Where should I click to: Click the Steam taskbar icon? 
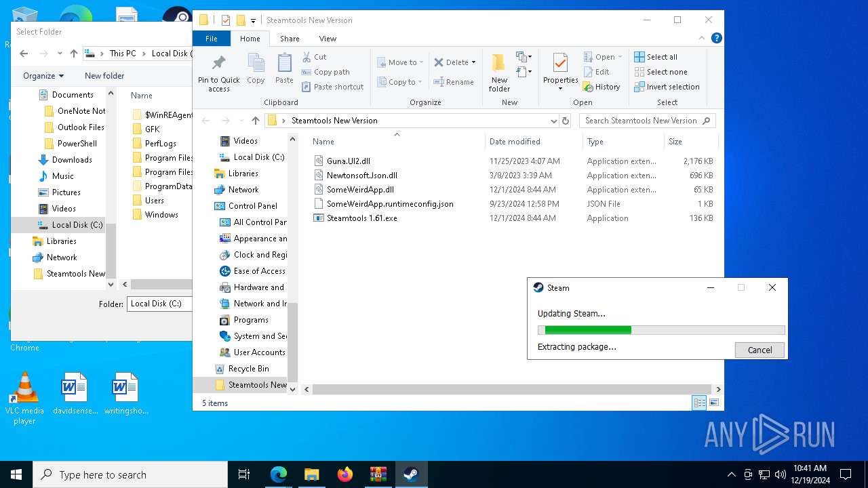click(411, 474)
